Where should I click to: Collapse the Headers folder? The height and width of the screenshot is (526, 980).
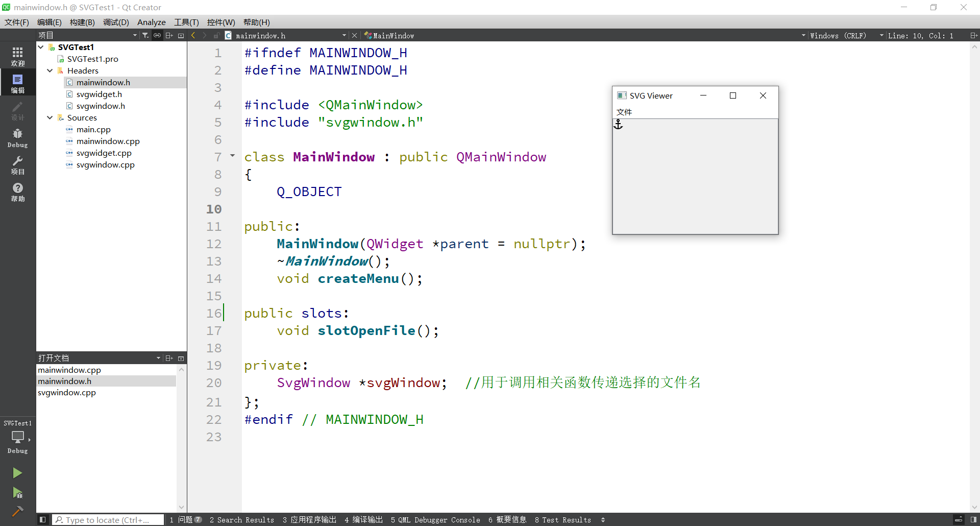coord(50,70)
